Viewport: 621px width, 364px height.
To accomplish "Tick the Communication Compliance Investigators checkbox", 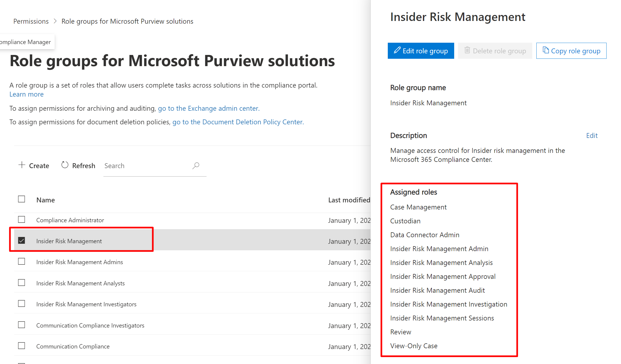I will [x=21, y=325].
